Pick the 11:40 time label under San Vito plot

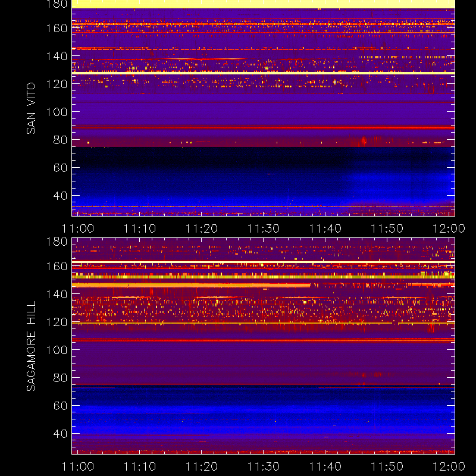click(325, 228)
